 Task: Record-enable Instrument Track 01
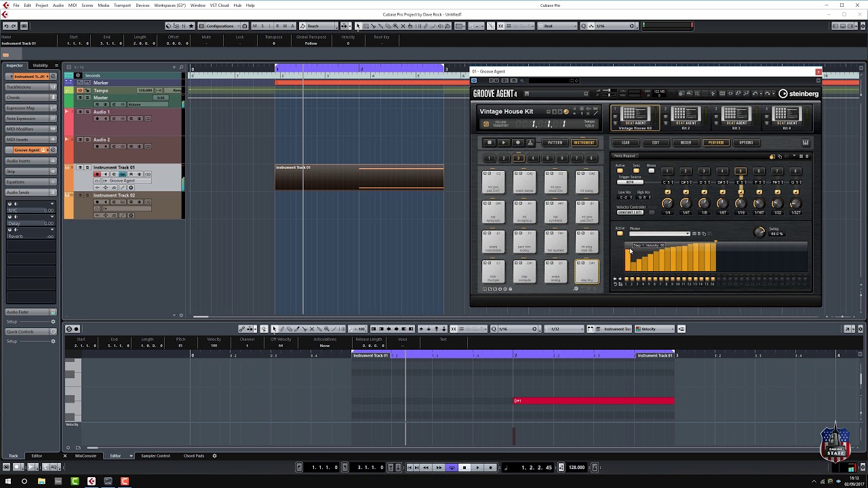97,174
